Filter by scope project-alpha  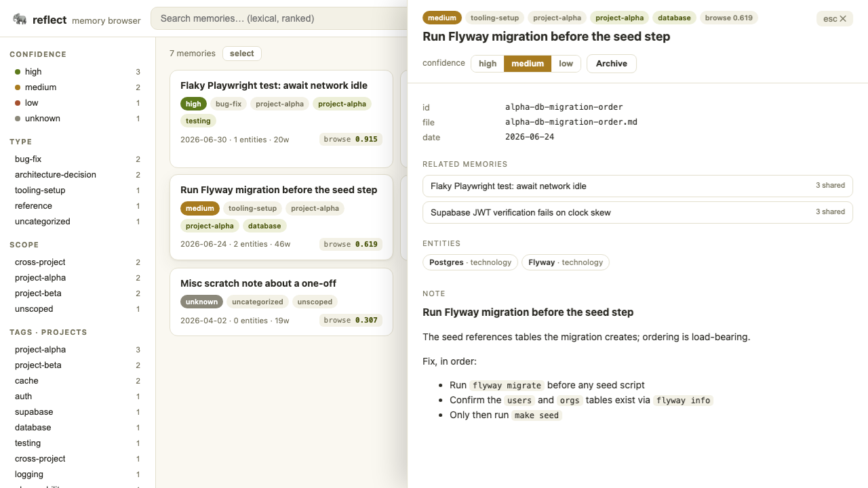[77, 278]
